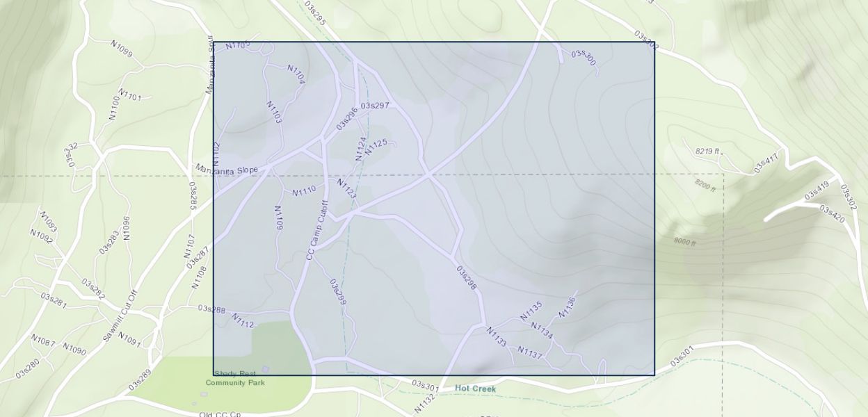Click the 03s298 road label

[x=467, y=278]
